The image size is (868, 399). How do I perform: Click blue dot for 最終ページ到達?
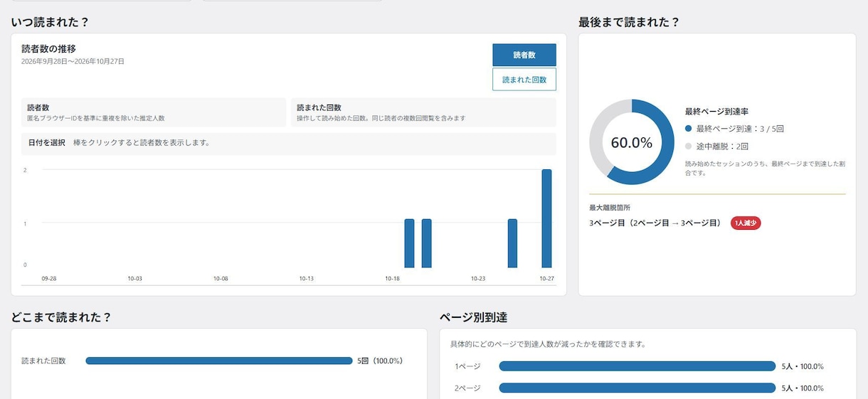(x=688, y=129)
